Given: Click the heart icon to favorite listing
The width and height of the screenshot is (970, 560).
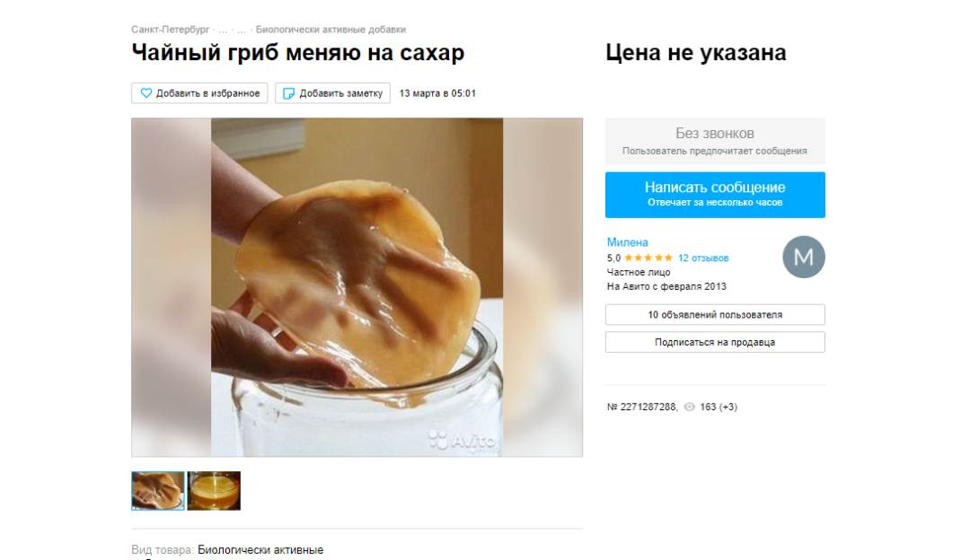Looking at the screenshot, I should tap(146, 93).
